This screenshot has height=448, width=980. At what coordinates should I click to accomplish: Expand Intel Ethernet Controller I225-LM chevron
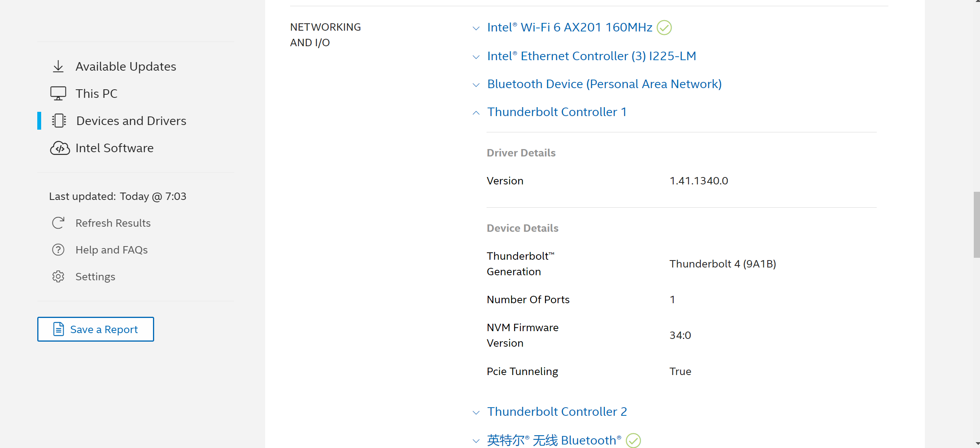tap(476, 57)
